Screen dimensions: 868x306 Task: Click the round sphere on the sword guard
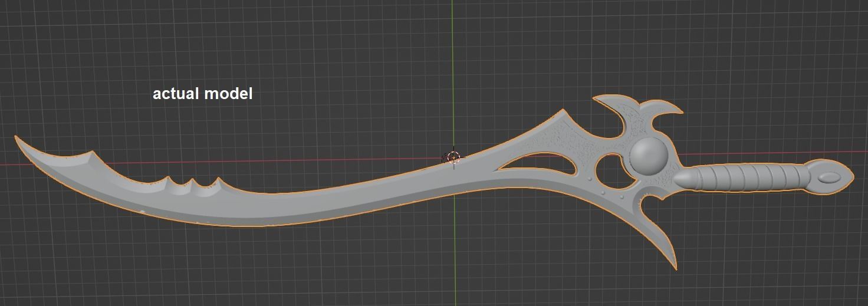pos(649,156)
